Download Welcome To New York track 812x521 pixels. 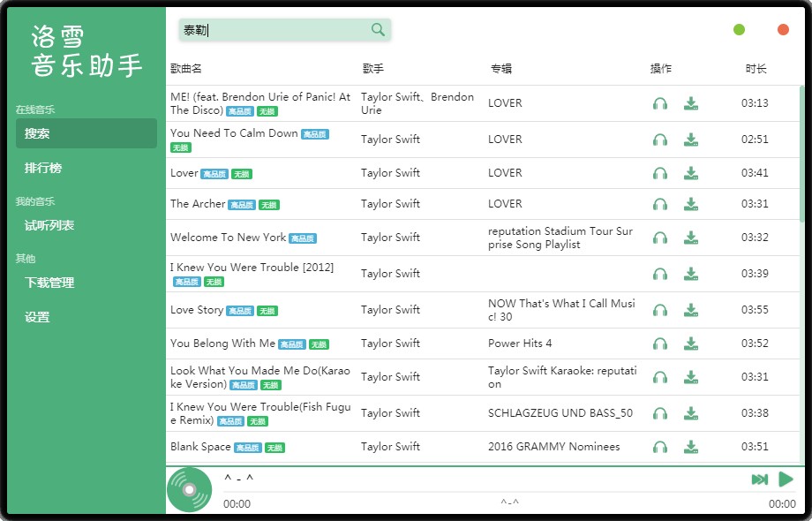pyautogui.click(x=690, y=238)
